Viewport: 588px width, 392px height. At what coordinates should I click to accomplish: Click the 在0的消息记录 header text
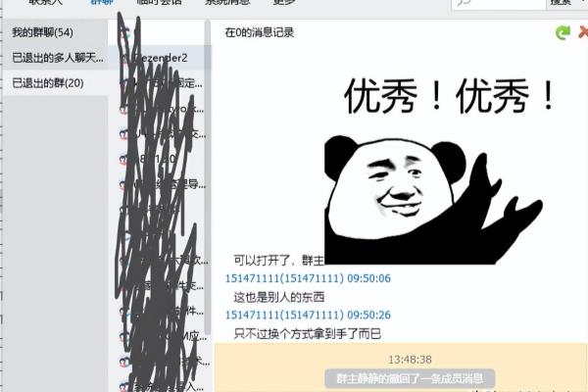[259, 32]
